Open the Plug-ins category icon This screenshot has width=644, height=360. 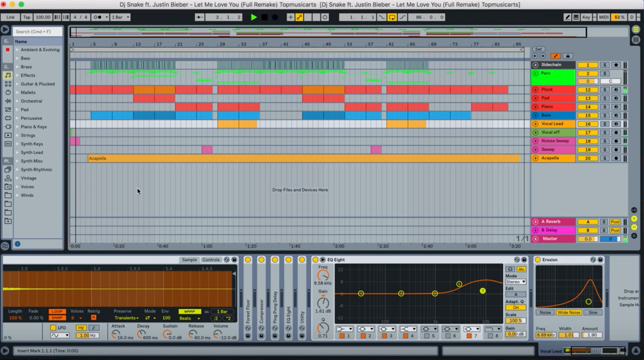pos(8,127)
